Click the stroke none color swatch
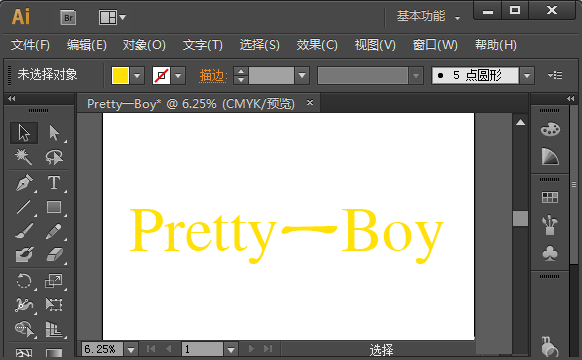 click(x=161, y=76)
